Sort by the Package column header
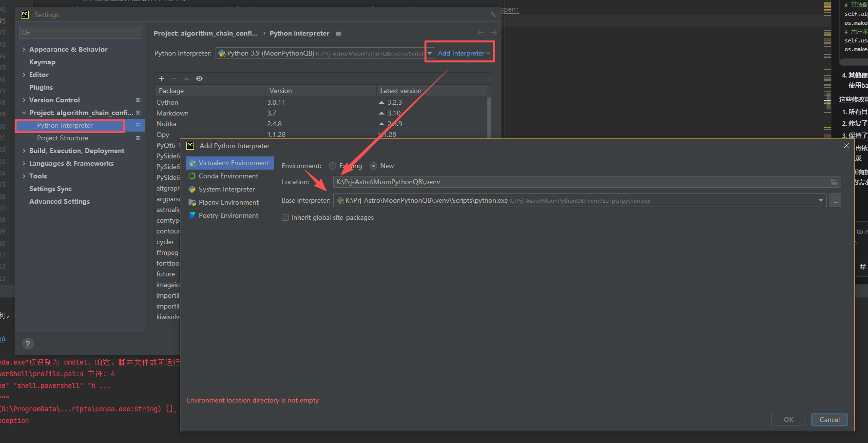Viewport: 868px width, 443px height. pyautogui.click(x=210, y=91)
